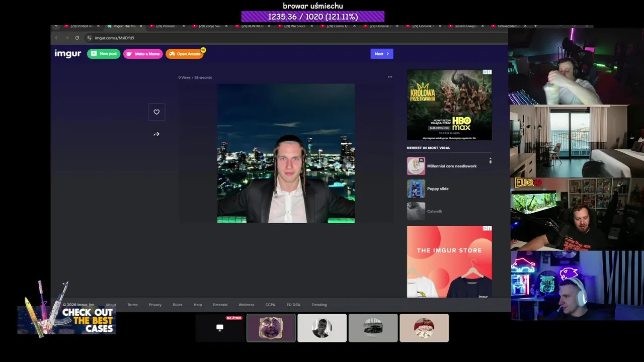Click the '0 Views • 58 seconds' text
Screen dimensions: 644x362
coord(195,77)
